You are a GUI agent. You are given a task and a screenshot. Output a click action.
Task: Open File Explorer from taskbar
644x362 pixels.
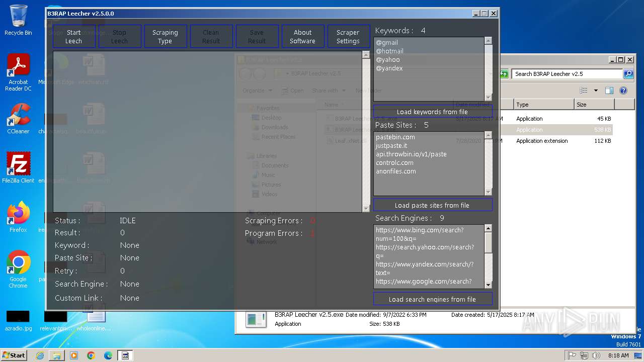point(57,355)
